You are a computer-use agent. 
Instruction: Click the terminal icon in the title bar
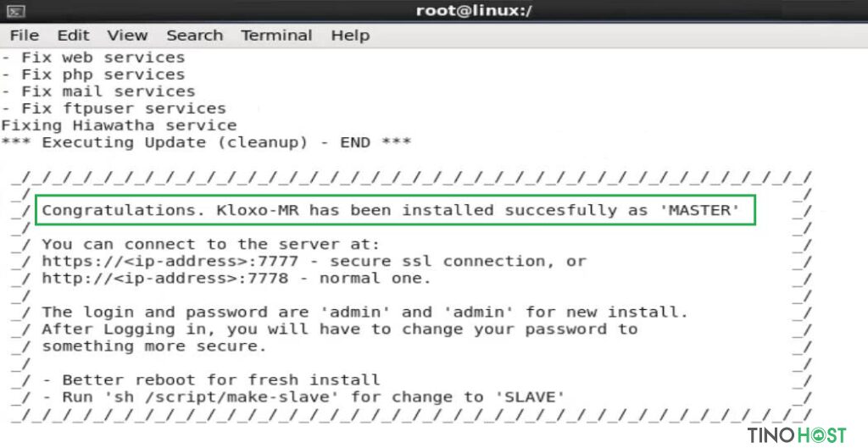(17, 11)
